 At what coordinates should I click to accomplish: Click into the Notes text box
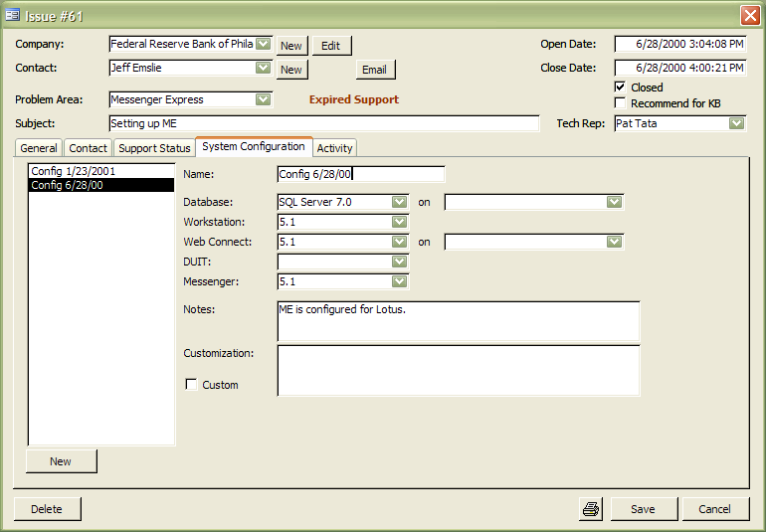point(458,321)
